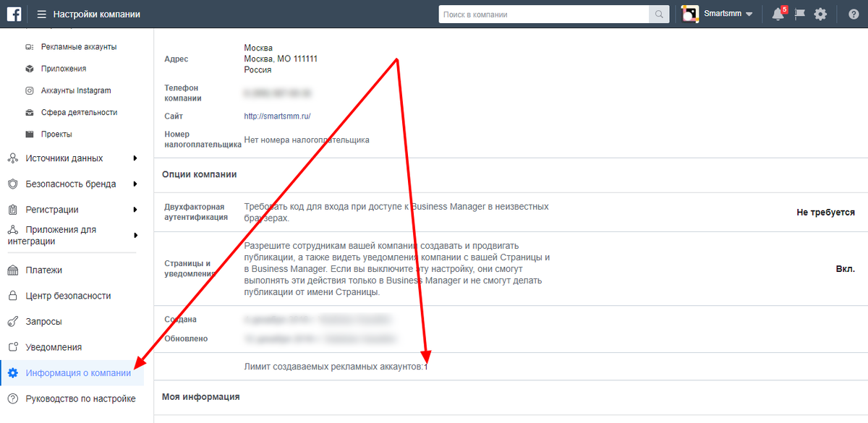Open Центр безопасности page

click(68, 296)
